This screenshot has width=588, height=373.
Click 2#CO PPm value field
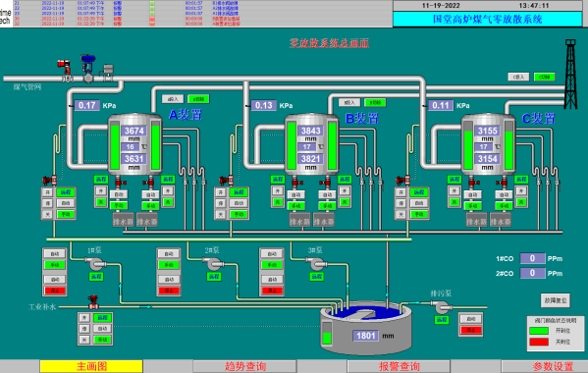(x=532, y=273)
